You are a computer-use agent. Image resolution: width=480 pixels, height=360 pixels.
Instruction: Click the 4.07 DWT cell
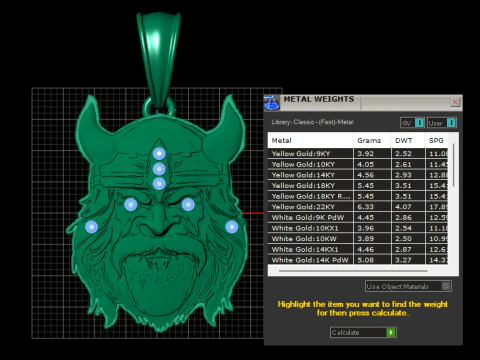click(x=408, y=207)
